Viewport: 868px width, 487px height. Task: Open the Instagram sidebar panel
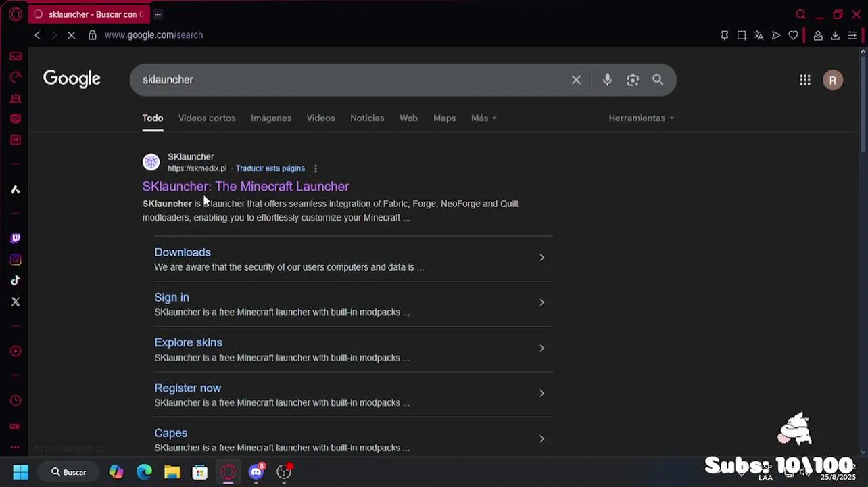[16, 260]
